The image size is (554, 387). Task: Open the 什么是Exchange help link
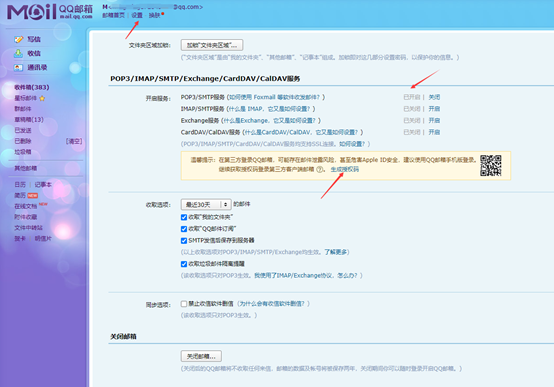coord(270,121)
